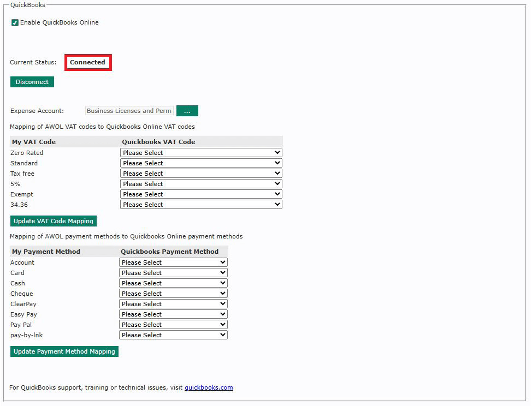Click the Connected status text
Image resolution: width=532 pixels, height=406 pixels.
[87, 62]
